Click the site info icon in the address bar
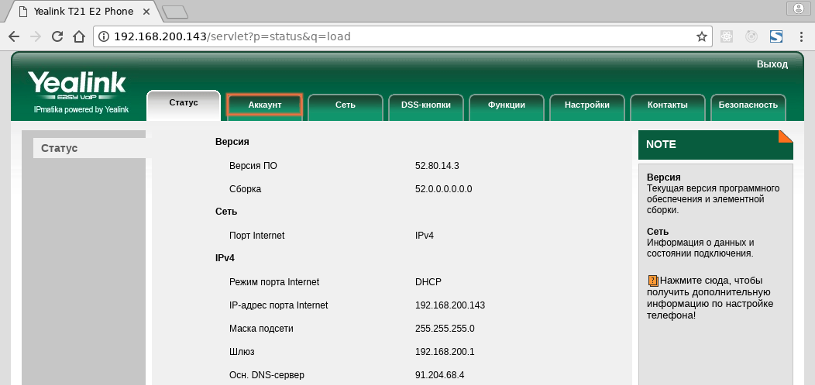 click(104, 37)
